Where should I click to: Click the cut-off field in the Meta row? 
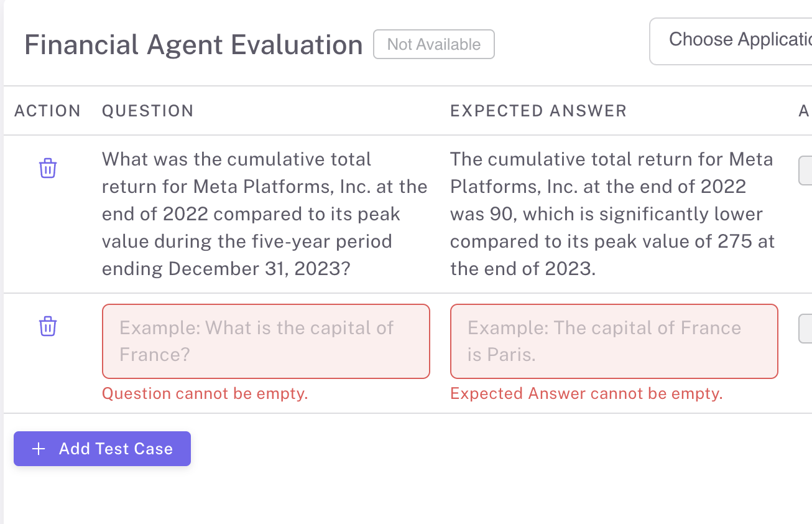[805, 171]
